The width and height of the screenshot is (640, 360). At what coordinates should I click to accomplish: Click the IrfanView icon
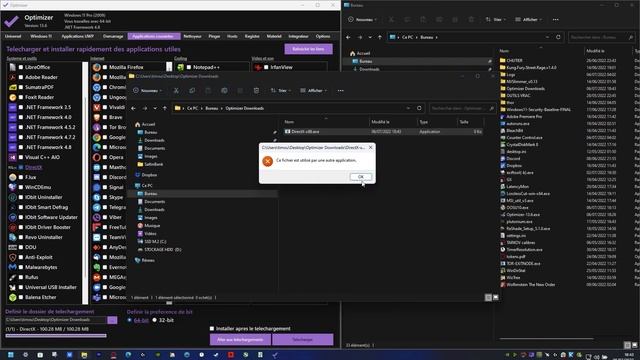(x=258, y=67)
